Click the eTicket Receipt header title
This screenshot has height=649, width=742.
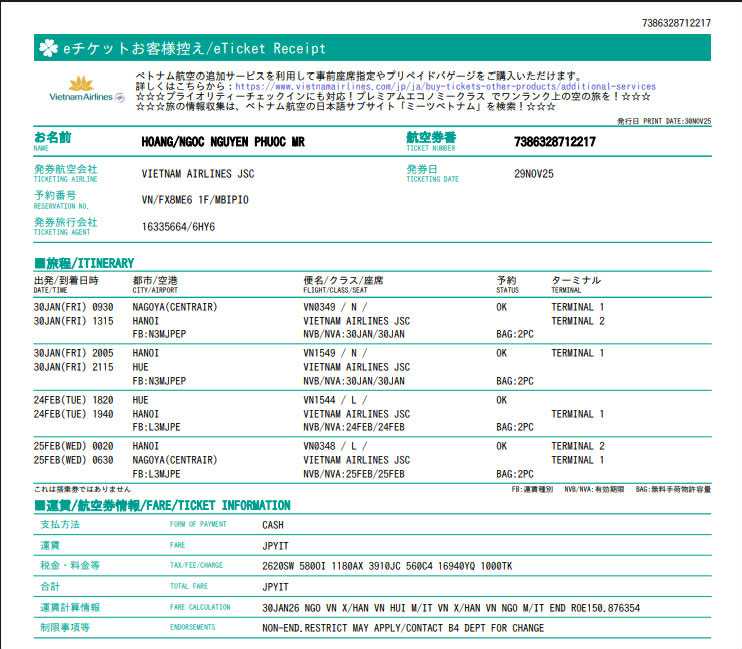(194, 48)
